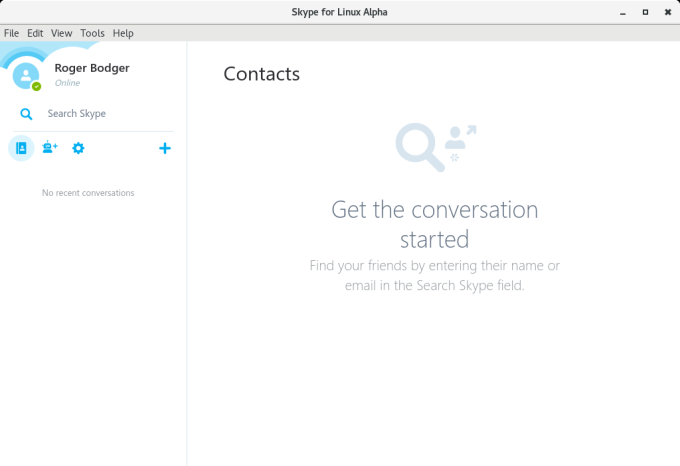Click the magnifier search icon in sidebar
680x466 pixels.
pyautogui.click(x=27, y=114)
